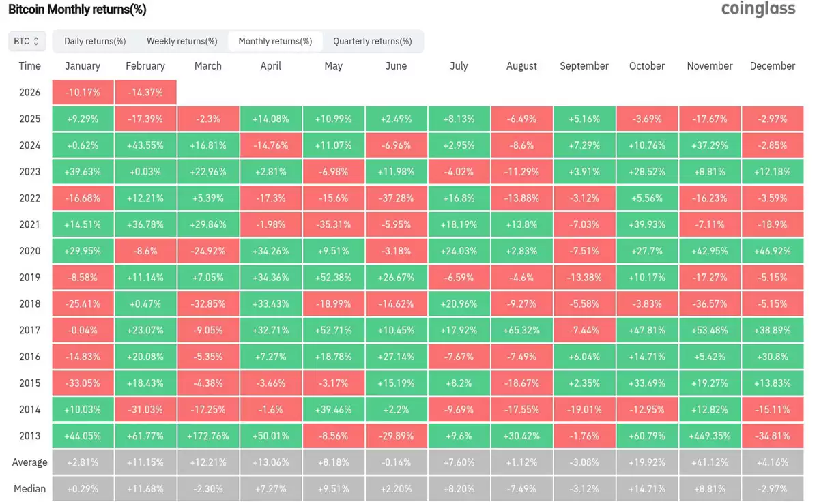Click the Average row label
This screenshot has height=504, width=819.
tap(30, 462)
